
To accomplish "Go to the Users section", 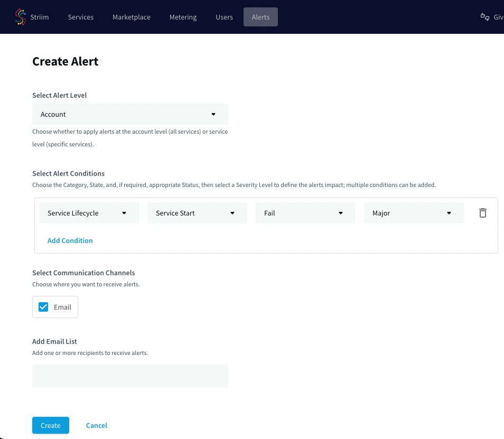I will 224,17.
